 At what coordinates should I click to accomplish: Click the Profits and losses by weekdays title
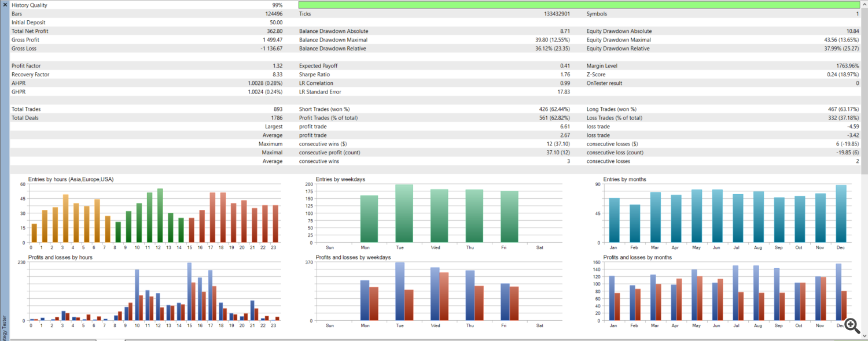(353, 257)
